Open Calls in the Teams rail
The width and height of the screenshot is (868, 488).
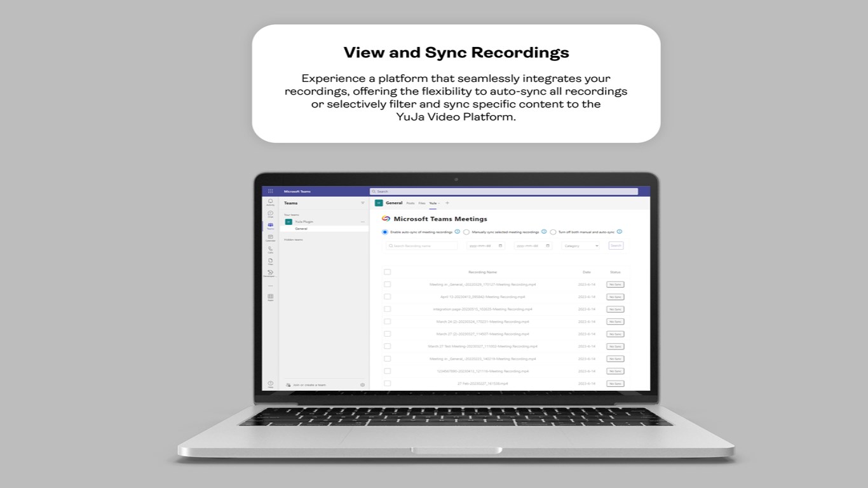(270, 250)
